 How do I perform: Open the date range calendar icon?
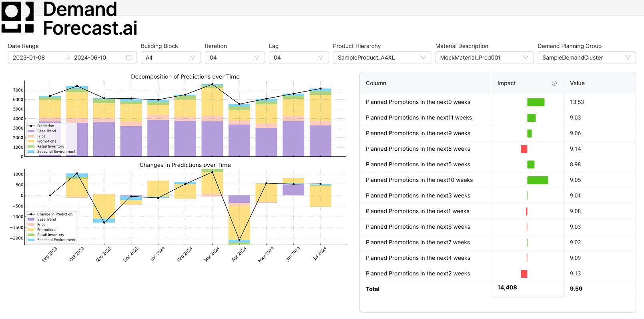click(x=129, y=58)
